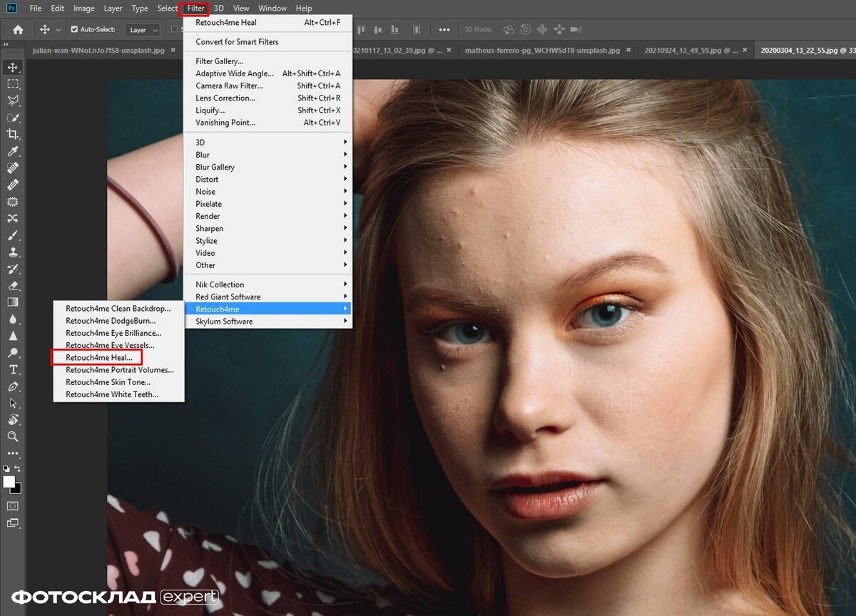Expand the Blur Gallery submenu

pyautogui.click(x=268, y=167)
